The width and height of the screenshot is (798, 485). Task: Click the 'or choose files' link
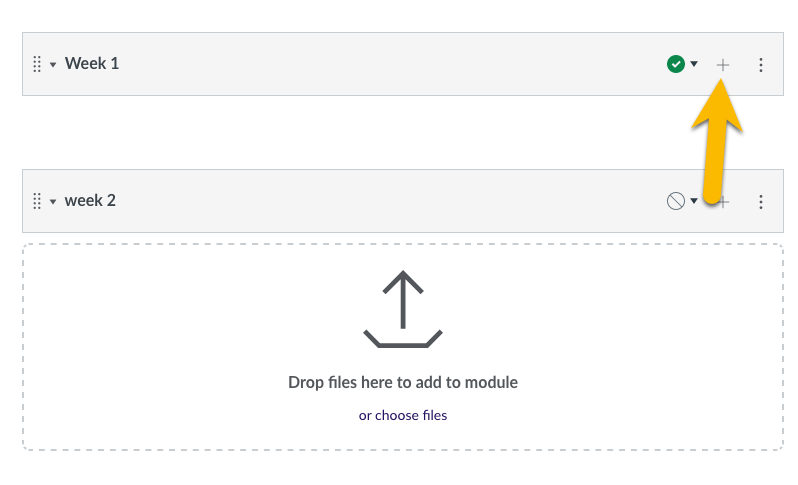point(403,415)
